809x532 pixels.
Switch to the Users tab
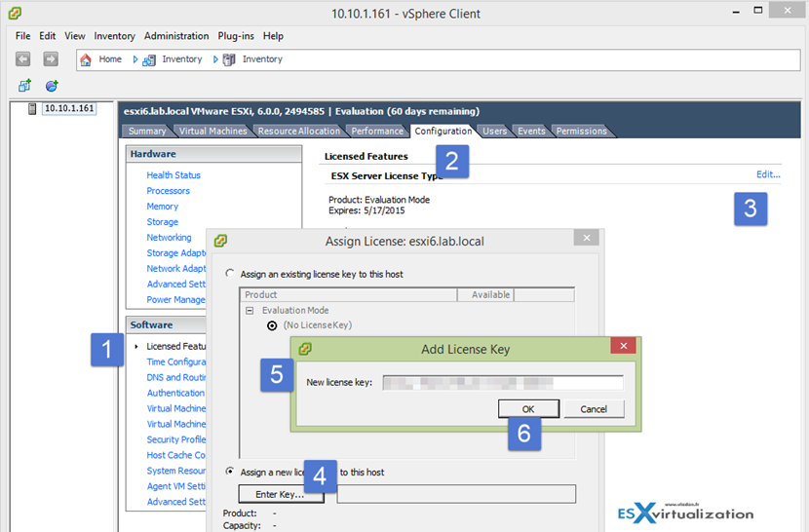494,132
